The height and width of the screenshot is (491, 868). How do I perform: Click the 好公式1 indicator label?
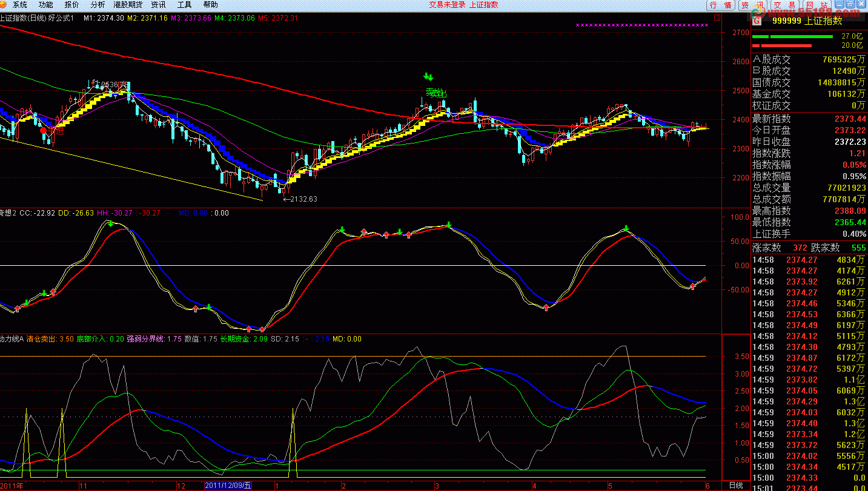pos(63,18)
